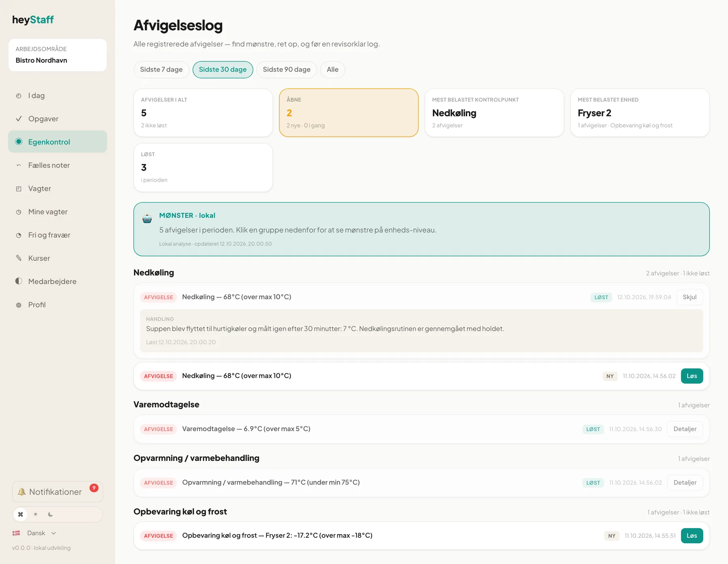Image resolution: width=728 pixels, height=564 pixels.
Task: Expand Varemodtagelse deviation with Detaljer
Action: pyautogui.click(x=685, y=429)
